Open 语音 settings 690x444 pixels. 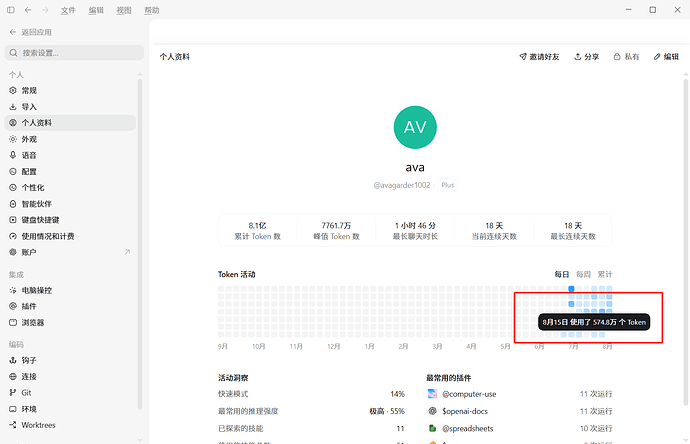coord(70,155)
